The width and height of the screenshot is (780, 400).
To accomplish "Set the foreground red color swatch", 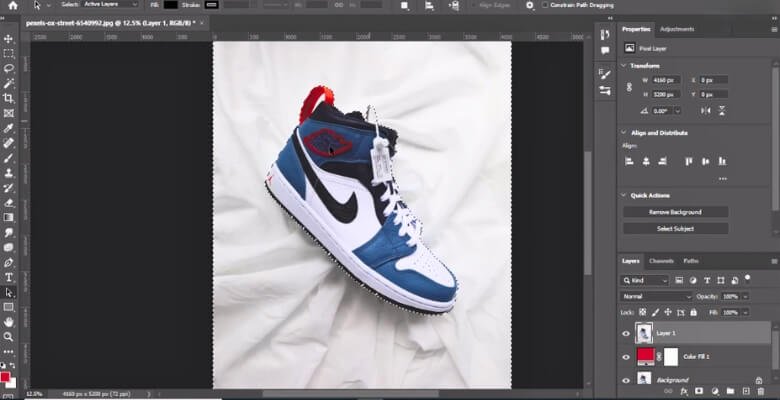I will [x=5, y=377].
